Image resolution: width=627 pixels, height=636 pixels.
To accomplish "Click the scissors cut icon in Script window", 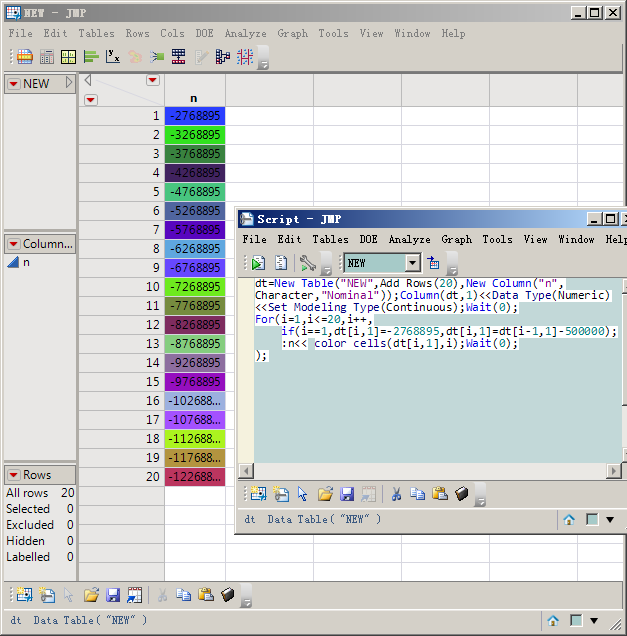I will 396,494.
